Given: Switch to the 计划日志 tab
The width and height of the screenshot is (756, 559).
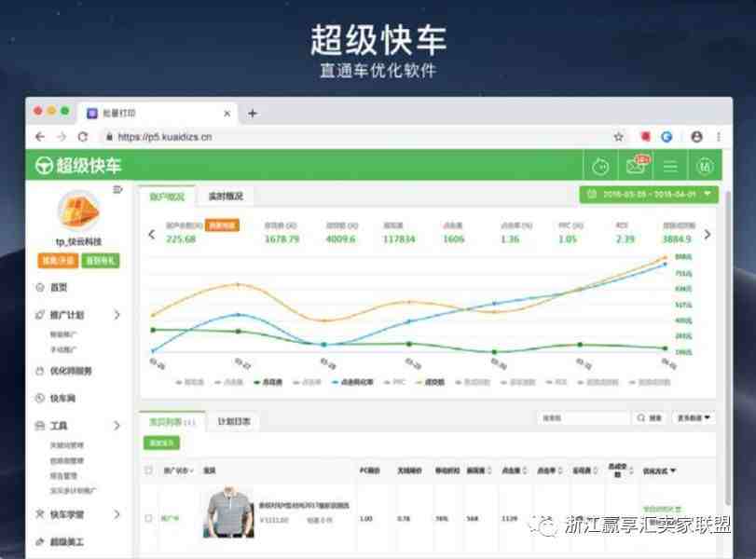Looking at the screenshot, I should (x=234, y=422).
